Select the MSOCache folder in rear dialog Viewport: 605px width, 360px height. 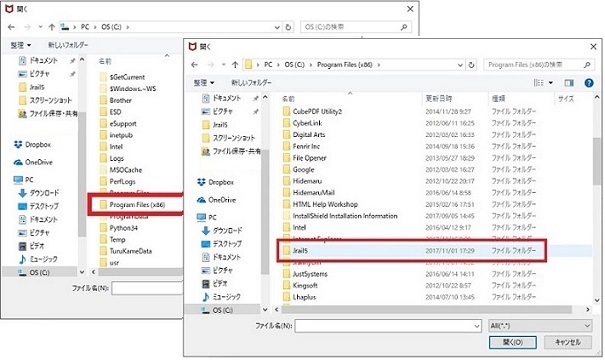click(121, 170)
